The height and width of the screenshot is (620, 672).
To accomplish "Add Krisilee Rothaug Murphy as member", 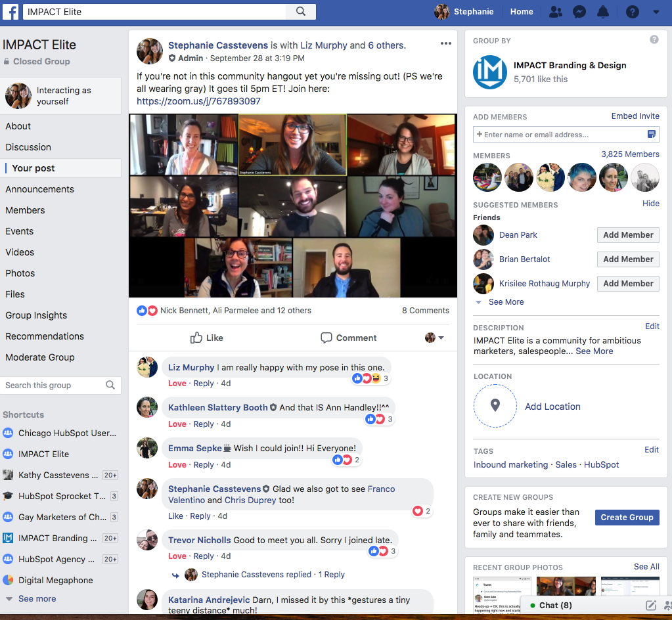I will point(628,284).
